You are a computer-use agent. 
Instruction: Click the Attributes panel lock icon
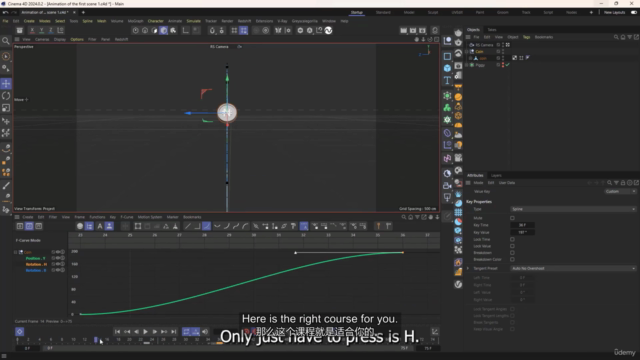tap(623, 183)
